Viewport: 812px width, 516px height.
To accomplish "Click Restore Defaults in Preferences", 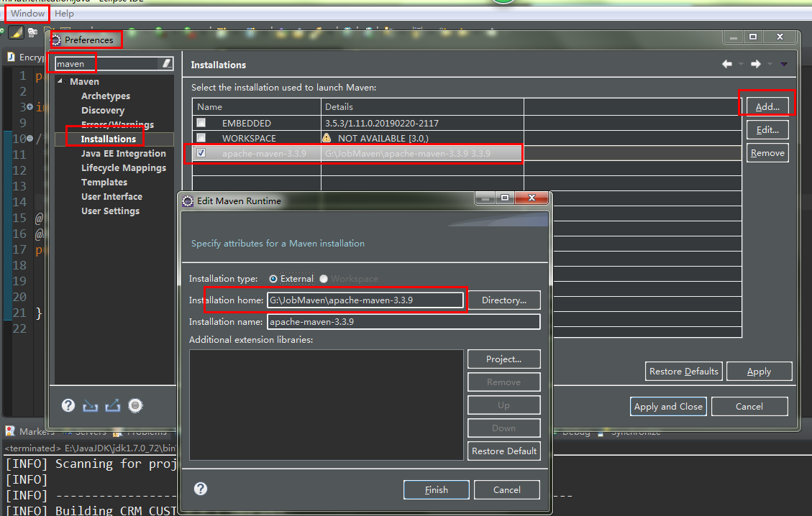I will coord(683,371).
